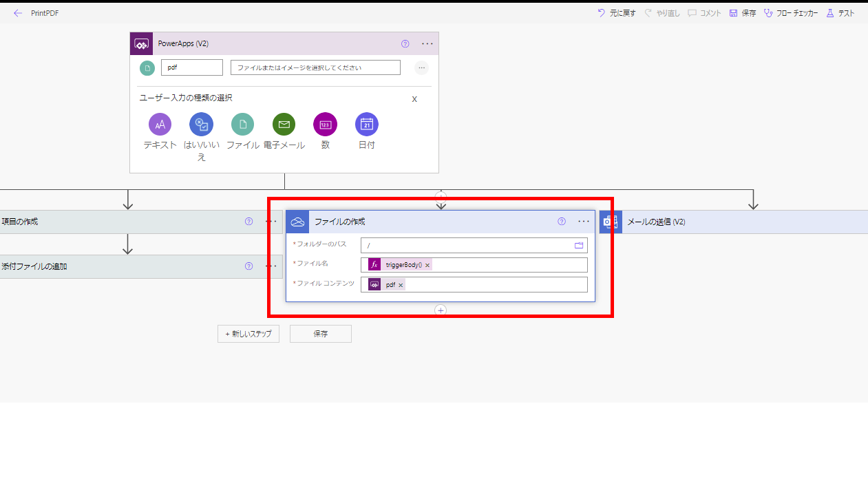This screenshot has height=479, width=868.
Task: Click the PowerApps (V2) trigger icon
Action: 142,43
